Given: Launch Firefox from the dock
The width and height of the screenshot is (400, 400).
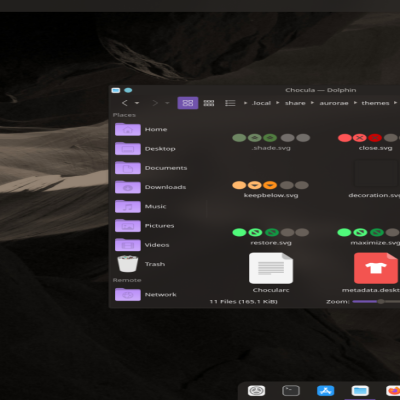Looking at the screenshot, I should pyautogui.click(x=393, y=390).
